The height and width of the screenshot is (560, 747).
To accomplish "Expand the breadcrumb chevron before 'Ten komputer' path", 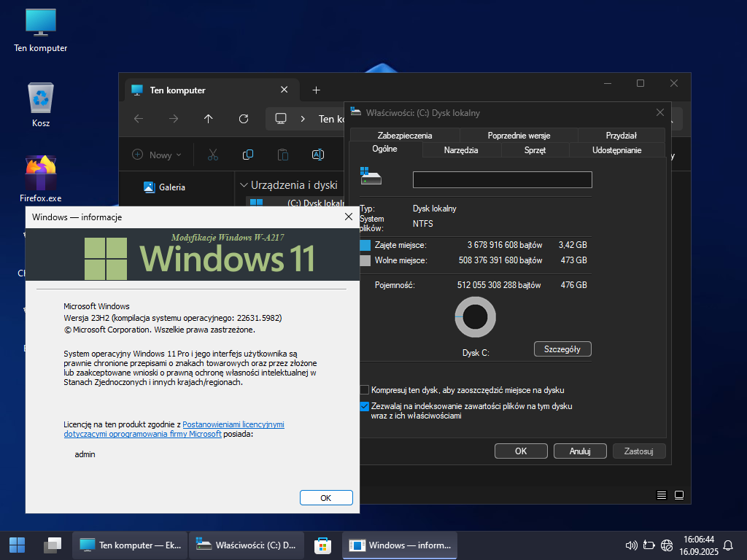I will 303,119.
